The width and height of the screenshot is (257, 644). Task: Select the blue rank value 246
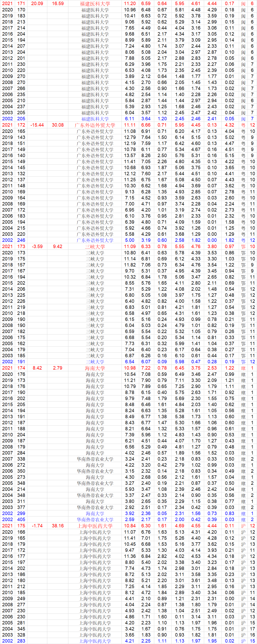click(21, 240)
